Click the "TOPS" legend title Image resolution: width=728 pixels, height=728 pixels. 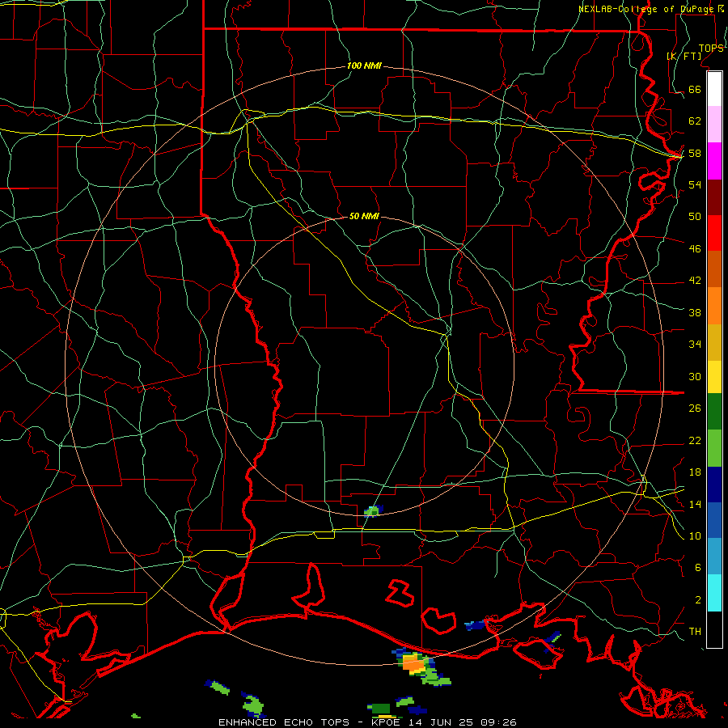pos(711,49)
